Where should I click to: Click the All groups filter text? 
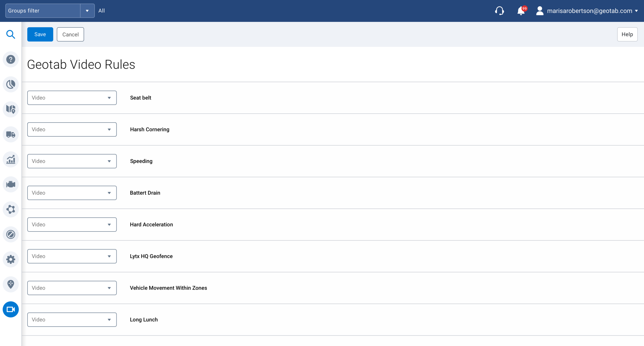tap(101, 11)
